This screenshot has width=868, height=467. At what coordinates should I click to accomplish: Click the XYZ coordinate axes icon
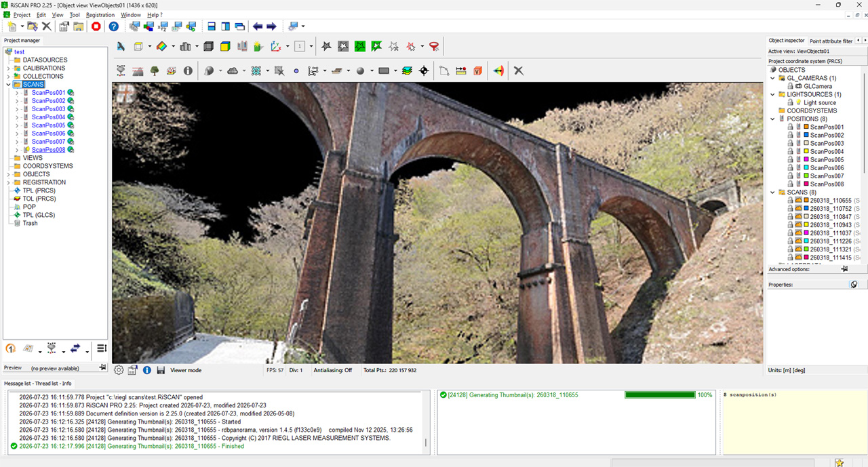276,47
